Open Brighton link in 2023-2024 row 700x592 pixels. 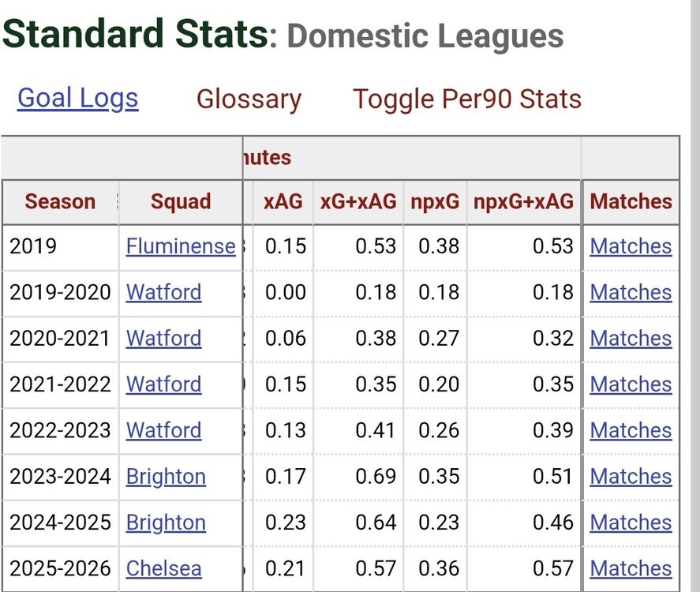166,477
